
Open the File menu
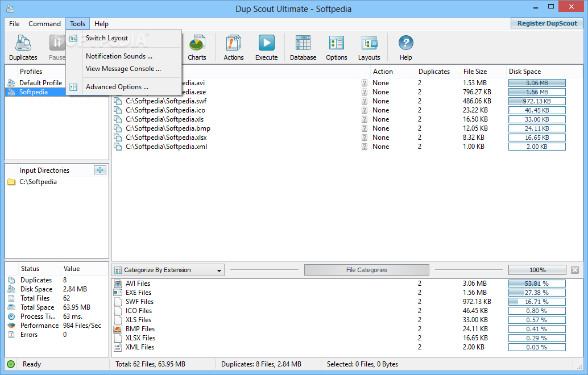[14, 24]
